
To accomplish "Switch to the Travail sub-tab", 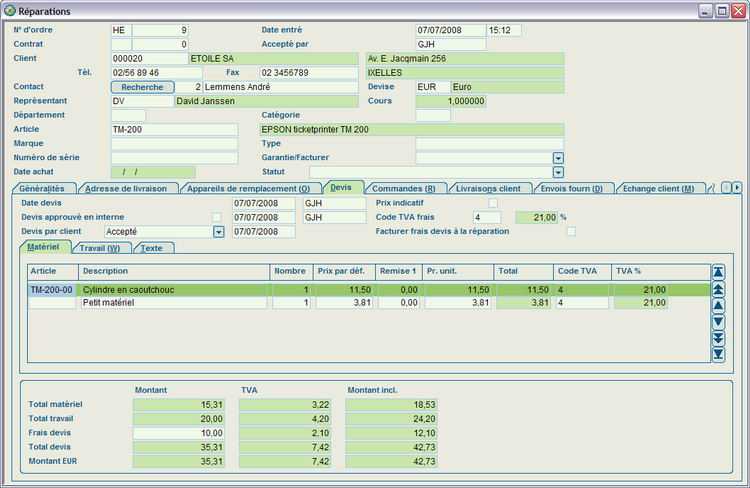I will pyautogui.click(x=100, y=248).
